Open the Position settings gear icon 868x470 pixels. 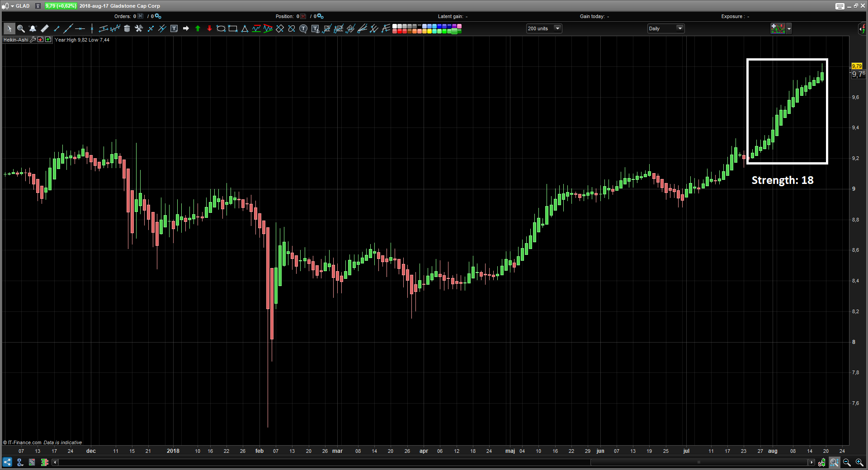pos(320,16)
